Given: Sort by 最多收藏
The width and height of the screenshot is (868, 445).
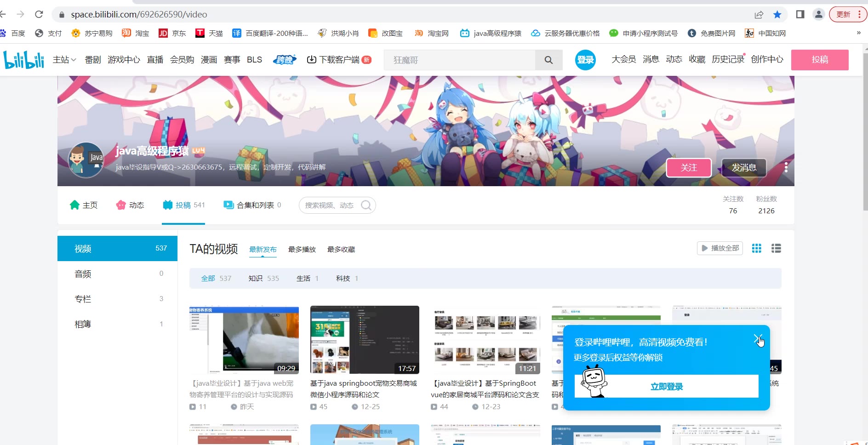Looking at the screenshot, I should pyautogui.click(x=341, y=250).
